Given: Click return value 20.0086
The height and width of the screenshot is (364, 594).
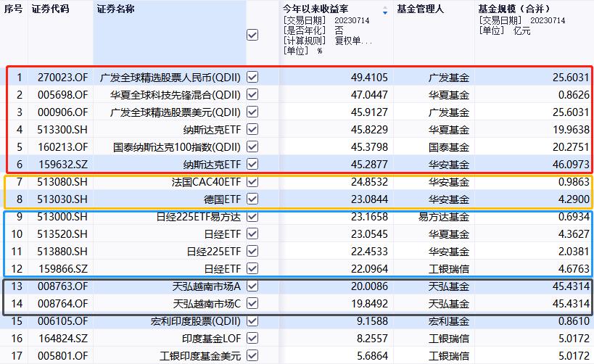Looking at the screenshot, I should (x=369, y=286).
